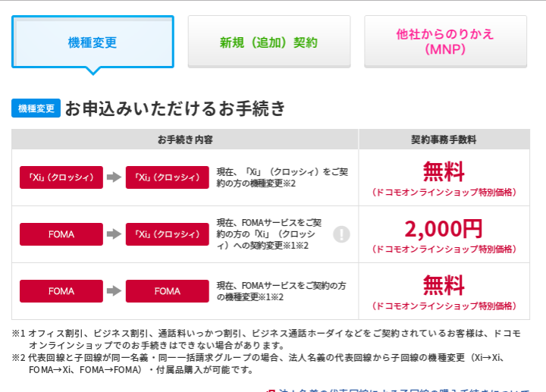Click the 契約事務手数料 column header
Image resolution: width=546 pixels, height=392 pixels.
click(444, 140)
